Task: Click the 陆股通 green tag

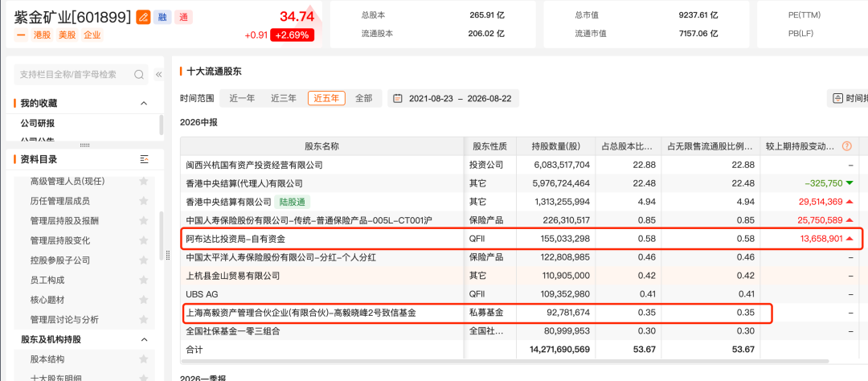Action: 293,202
